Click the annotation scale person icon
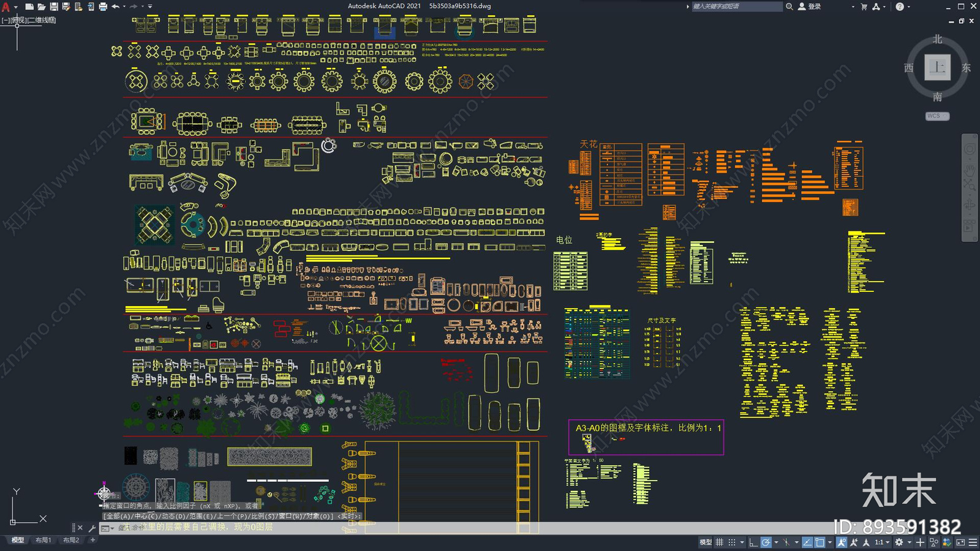 tap(866, 542)
